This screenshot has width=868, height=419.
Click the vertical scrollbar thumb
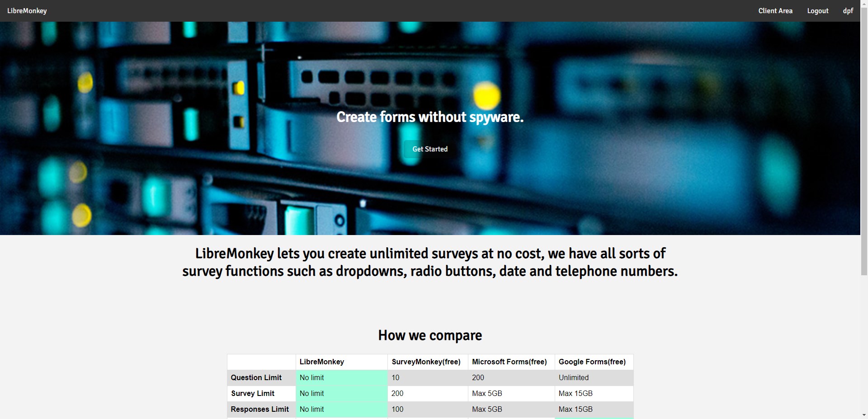864,141
